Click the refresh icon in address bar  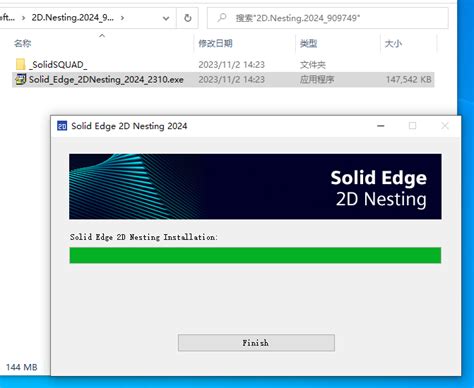[188, 18]
